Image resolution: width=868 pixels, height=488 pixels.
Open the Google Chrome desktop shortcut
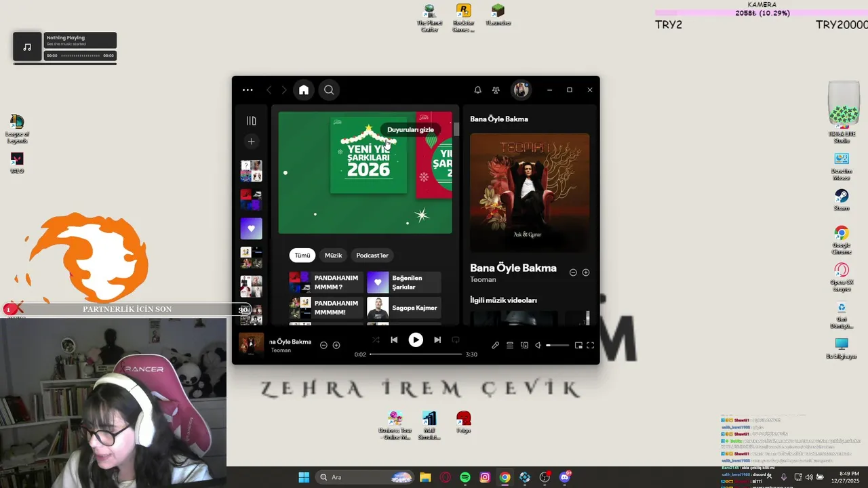(842, 240)
